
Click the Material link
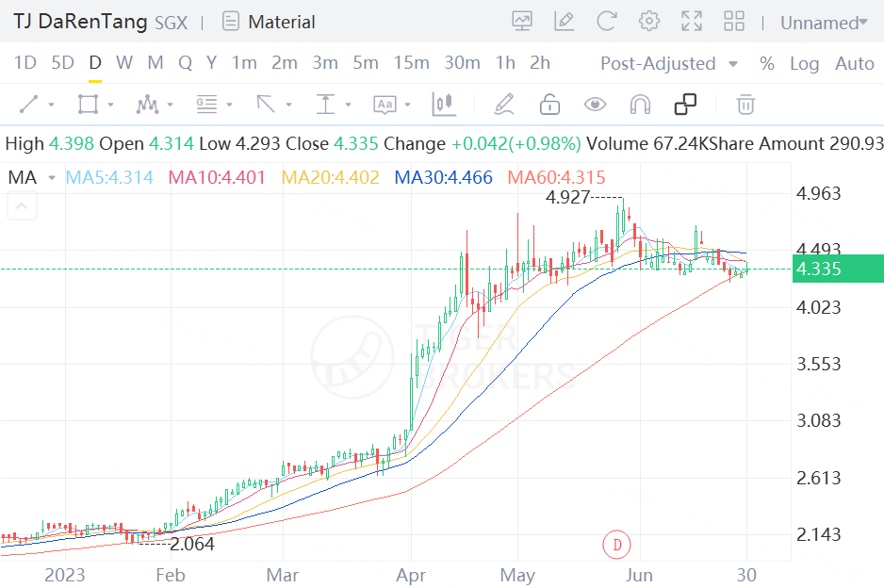click(282, 22)
